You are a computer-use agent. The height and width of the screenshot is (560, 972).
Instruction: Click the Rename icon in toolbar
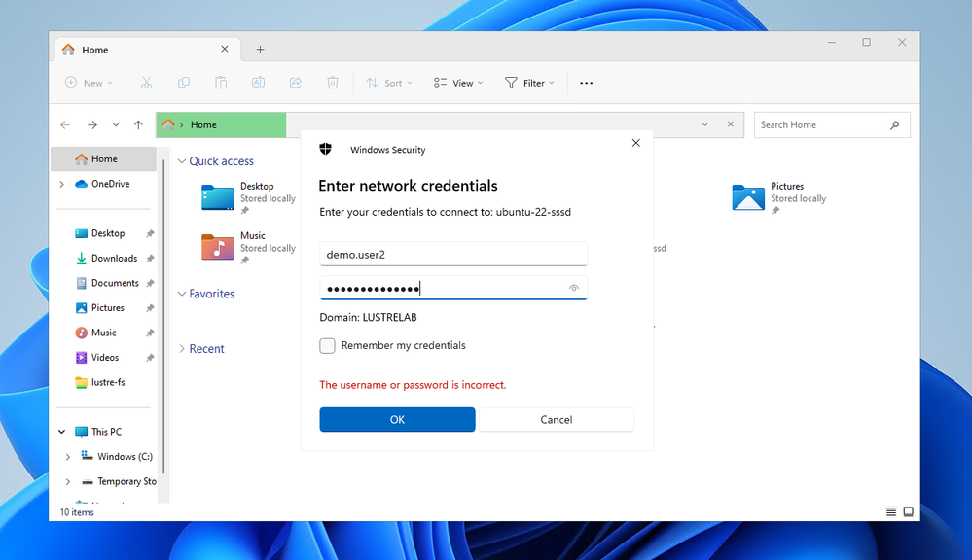coord(258,83)
